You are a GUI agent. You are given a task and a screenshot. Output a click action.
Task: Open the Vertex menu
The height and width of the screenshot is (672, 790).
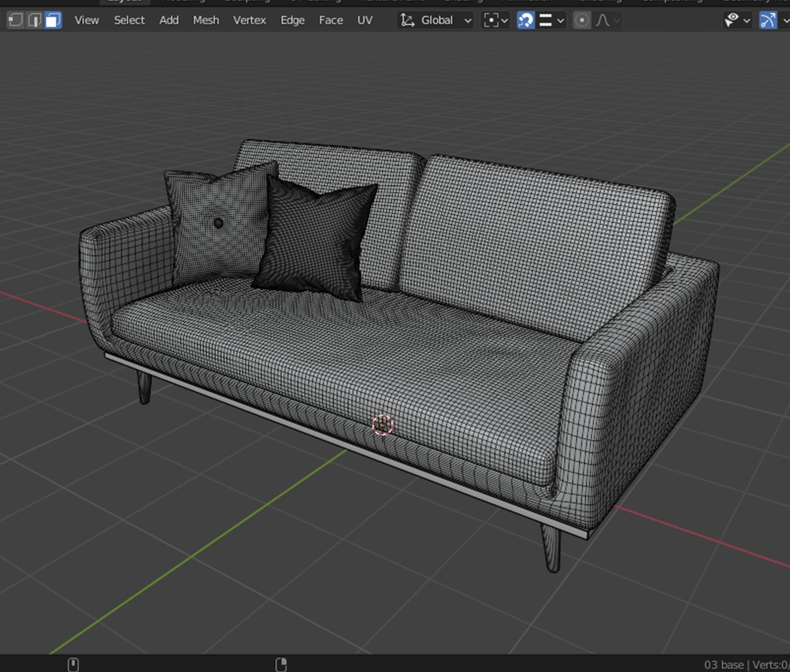point(250,20)
